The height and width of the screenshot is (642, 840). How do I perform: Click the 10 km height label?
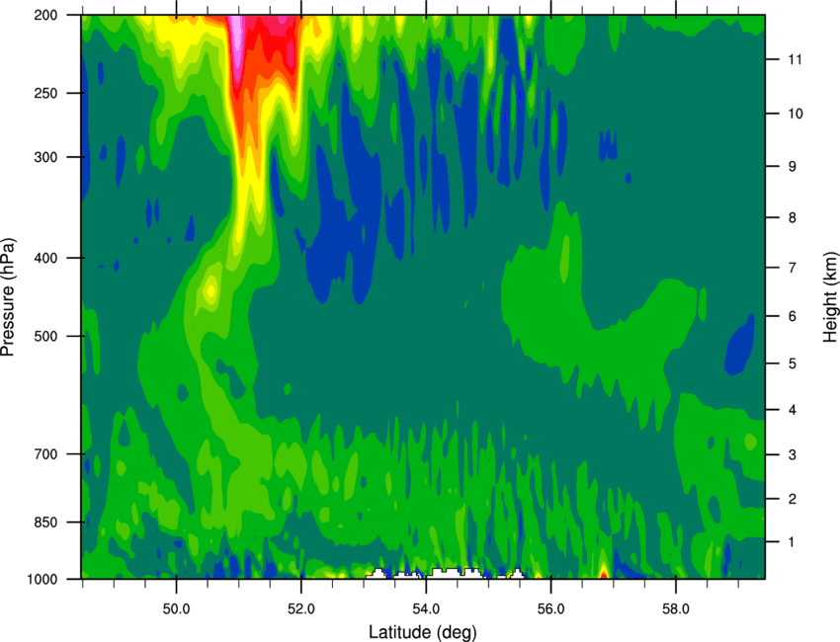point(796,114)
